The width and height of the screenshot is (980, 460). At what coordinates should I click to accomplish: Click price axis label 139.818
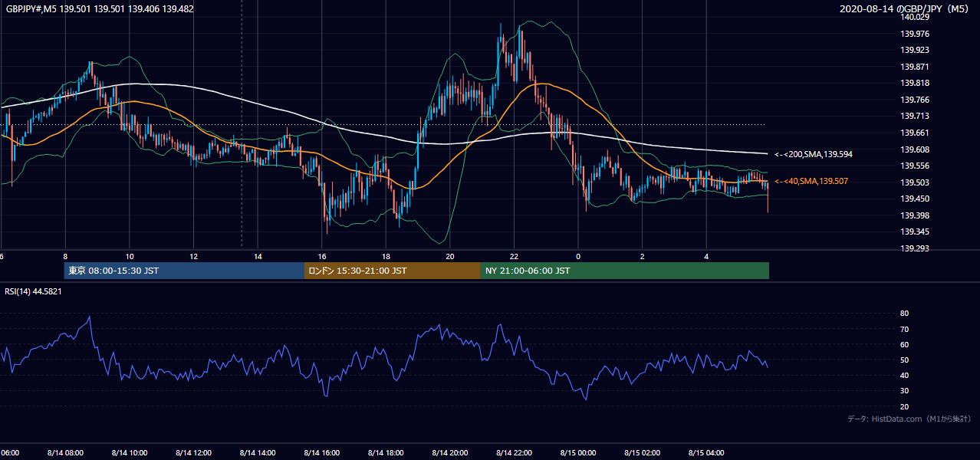(914, 83)
